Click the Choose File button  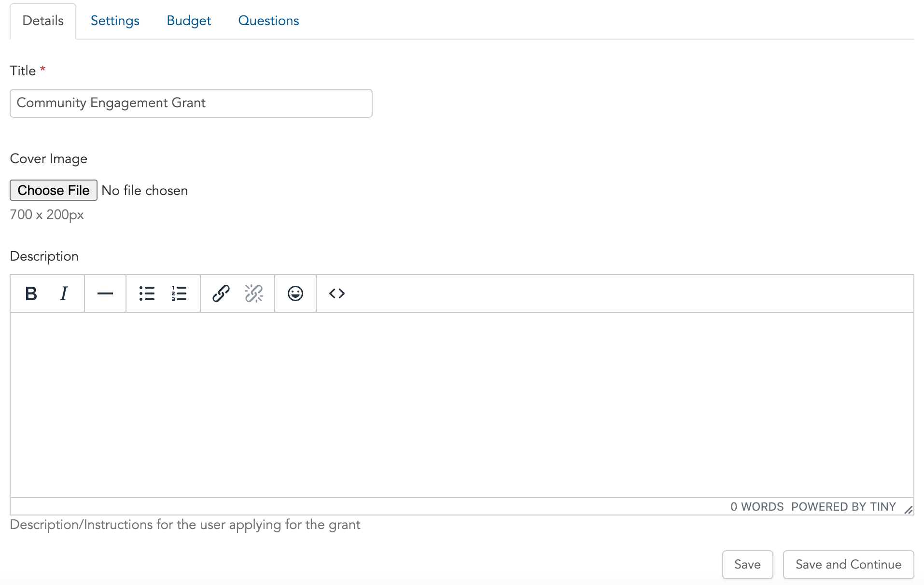54,190
